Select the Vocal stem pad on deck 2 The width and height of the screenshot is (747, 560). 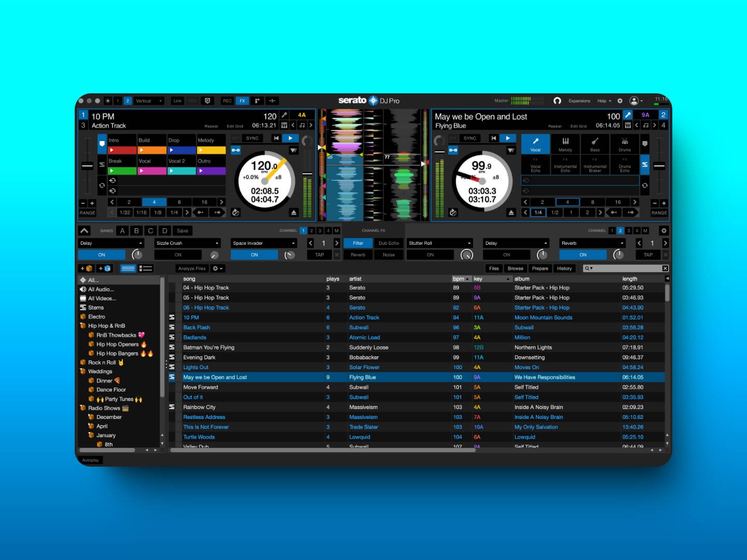[535, 144]
